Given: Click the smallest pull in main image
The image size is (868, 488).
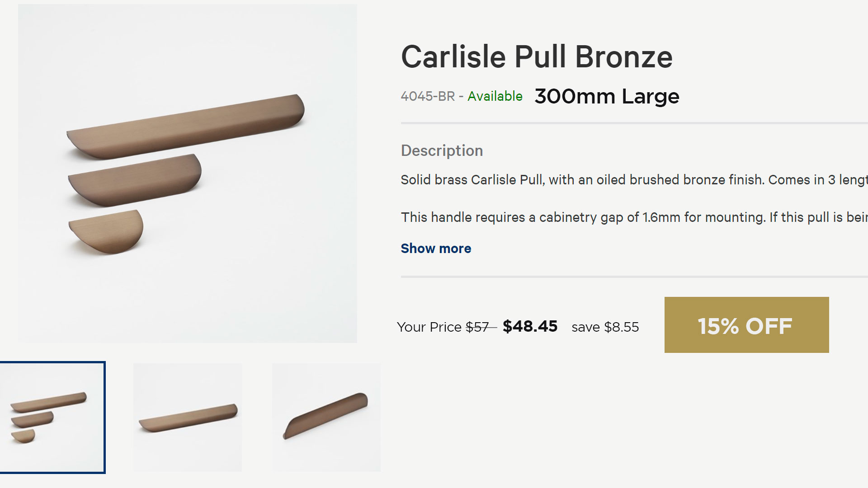Looking at the screenshot, I should pyautogui.click(x=107, y=230).
